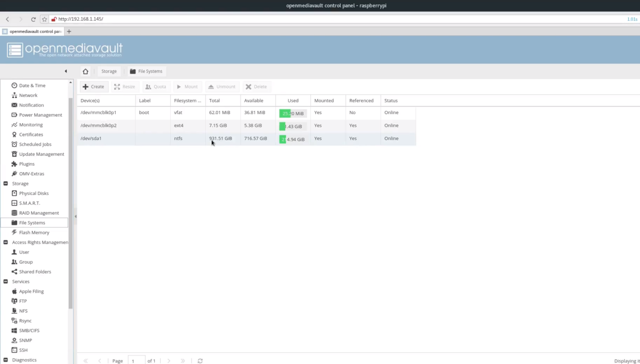Image resolution: width=640 pixels, height=364 pixels.
Task: Bookmark page with the star icon
Action: click(x=45, y=19)
